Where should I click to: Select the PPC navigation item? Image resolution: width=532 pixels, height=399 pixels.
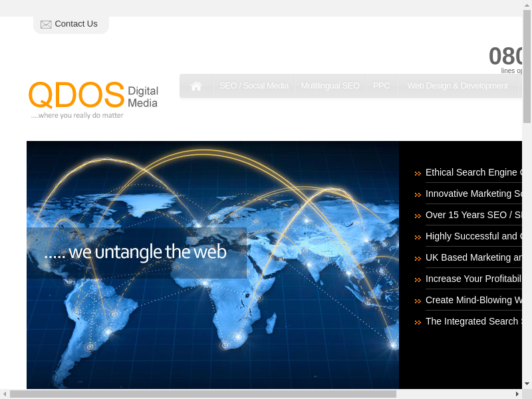click(381, 86)
